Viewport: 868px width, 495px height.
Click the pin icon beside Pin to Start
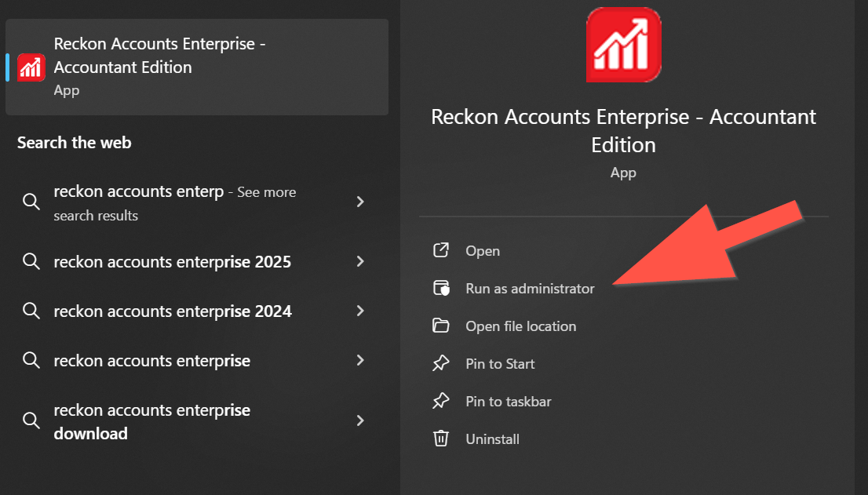440,363
